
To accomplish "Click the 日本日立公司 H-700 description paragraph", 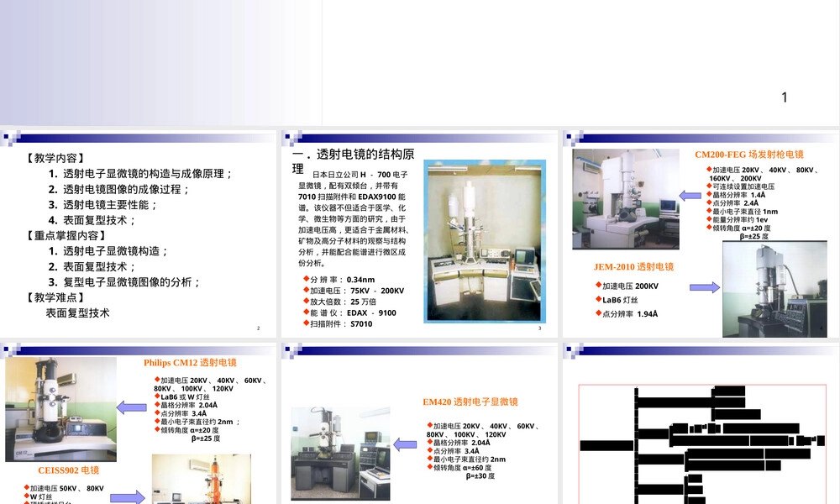I will 354,218.
